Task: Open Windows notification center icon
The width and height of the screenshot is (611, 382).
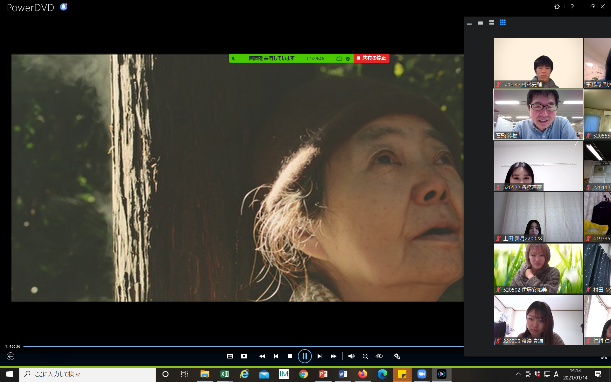Action: [x=598, y=375]
